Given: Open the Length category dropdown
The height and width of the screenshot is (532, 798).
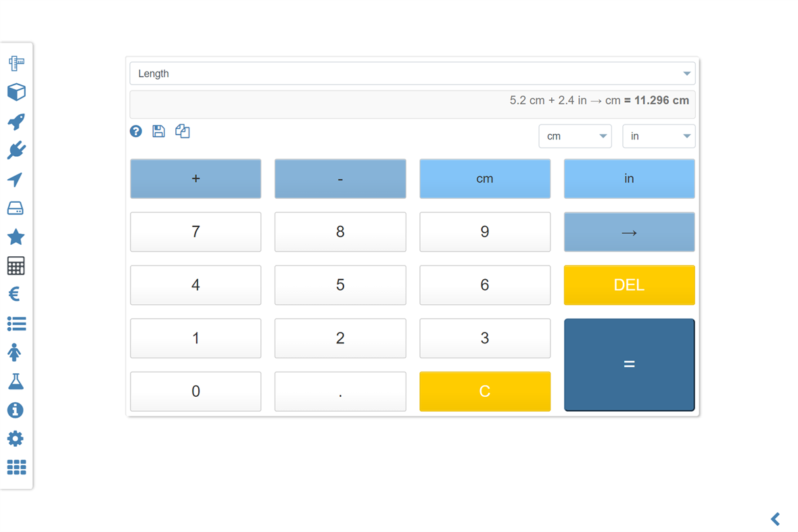Looking at the screenshot, I should 413,73.
